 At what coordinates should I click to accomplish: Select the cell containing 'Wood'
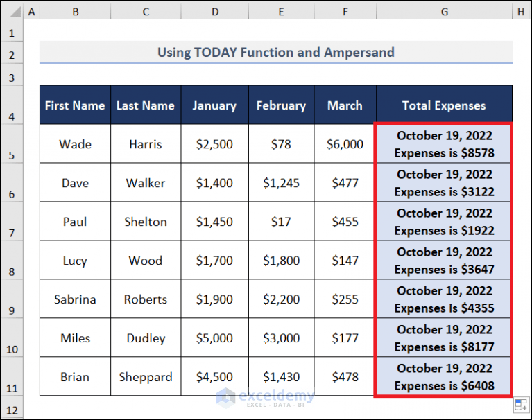coord(146,260)
